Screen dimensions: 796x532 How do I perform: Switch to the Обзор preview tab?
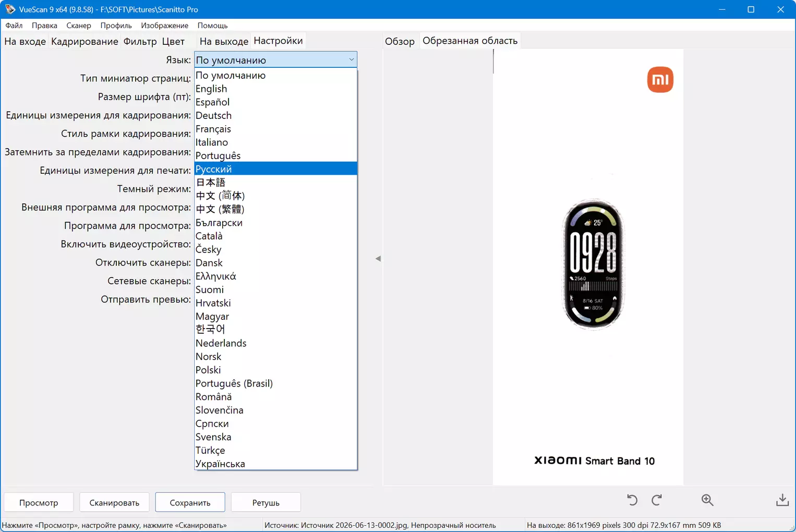(x=400, y=41)
